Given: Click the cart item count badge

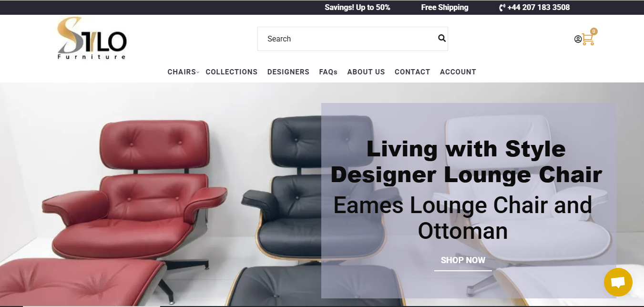Looking at the screenshot, I should coord(593,31).
